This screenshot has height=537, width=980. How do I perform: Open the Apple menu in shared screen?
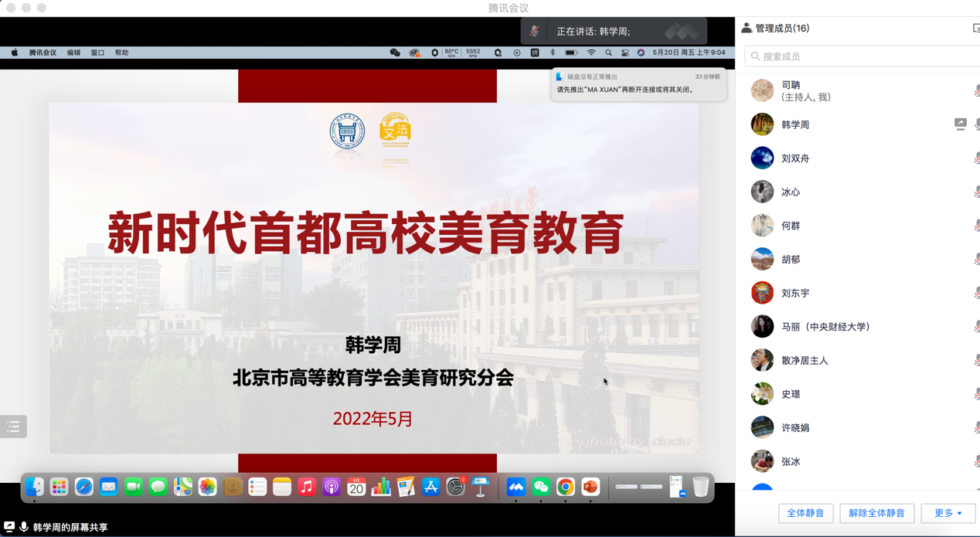(x=14, y=53)
